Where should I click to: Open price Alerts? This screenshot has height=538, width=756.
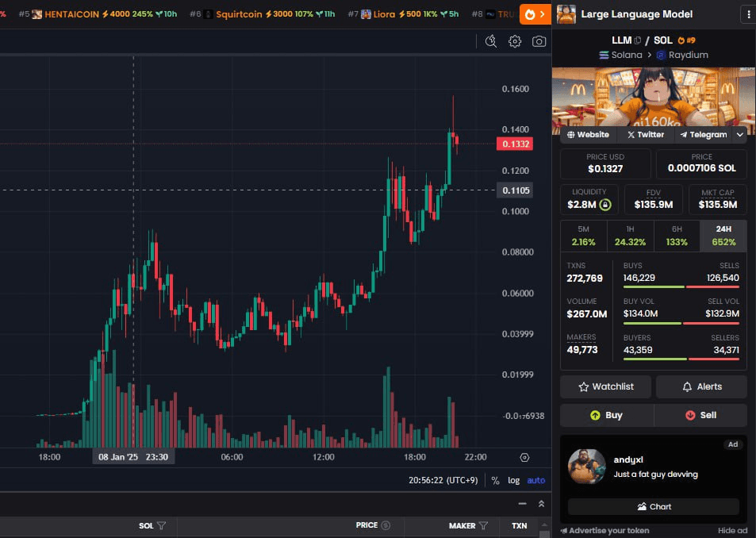pos(701,387)
